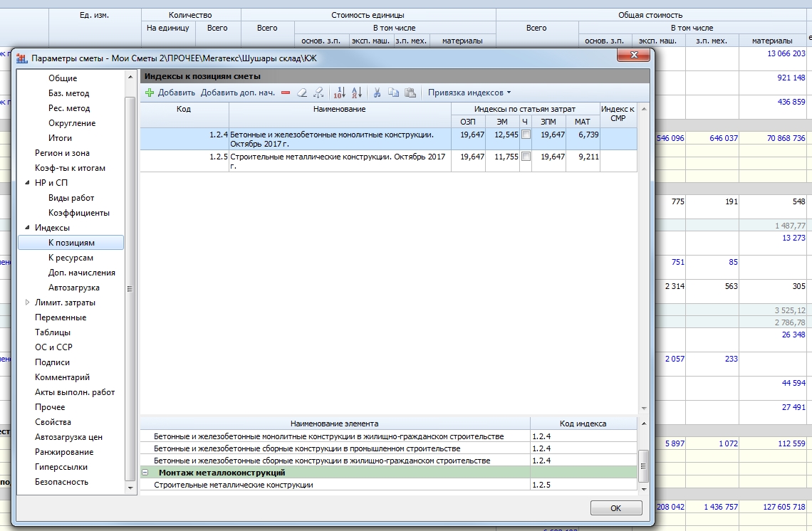
Task: Click the Наименование column header
Action: tap(340, 115)
